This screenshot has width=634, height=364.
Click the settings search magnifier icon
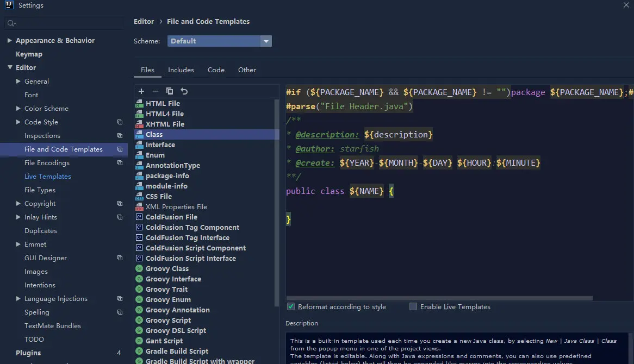coord(11,23)
